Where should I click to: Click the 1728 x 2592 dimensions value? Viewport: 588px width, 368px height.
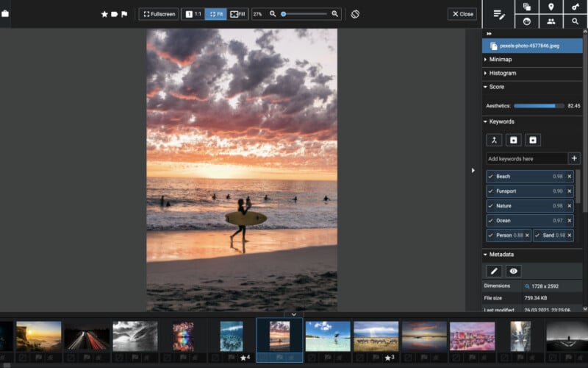pos(545,286)
